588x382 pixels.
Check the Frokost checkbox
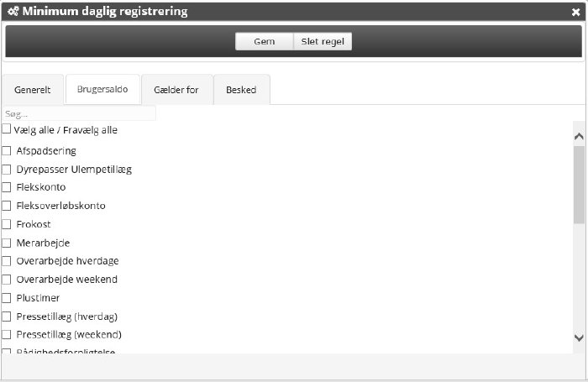point(7,224)
